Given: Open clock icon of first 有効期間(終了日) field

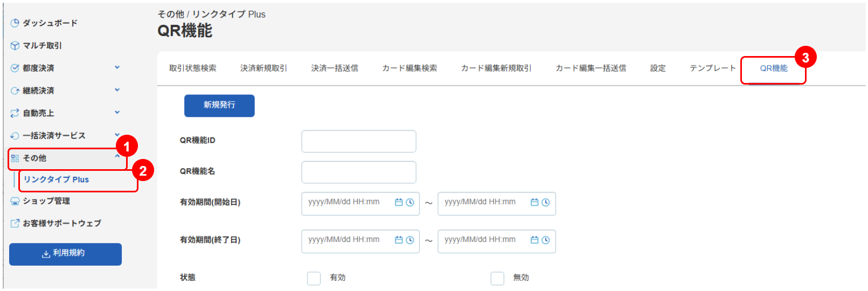Looking at the screenshot, I should coord(410,240).
